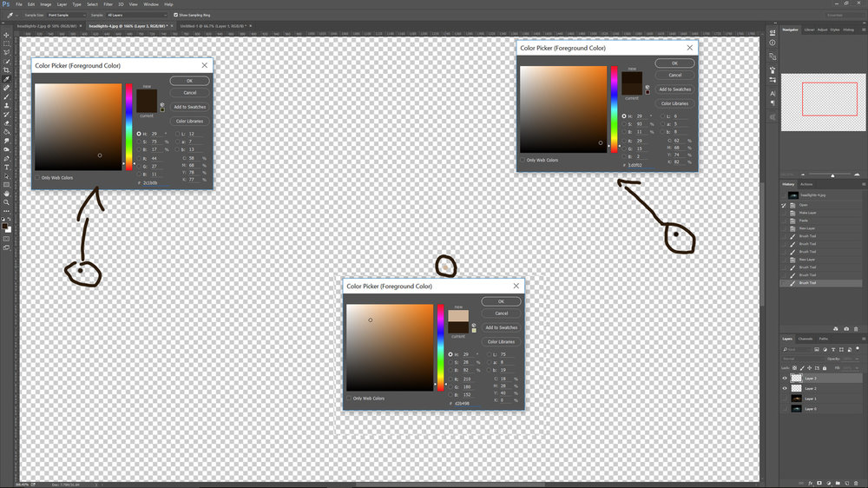Select the Eyedropper tool in toolbox
The height and width of the screenshot is (488, 868).
click(7, 79)
